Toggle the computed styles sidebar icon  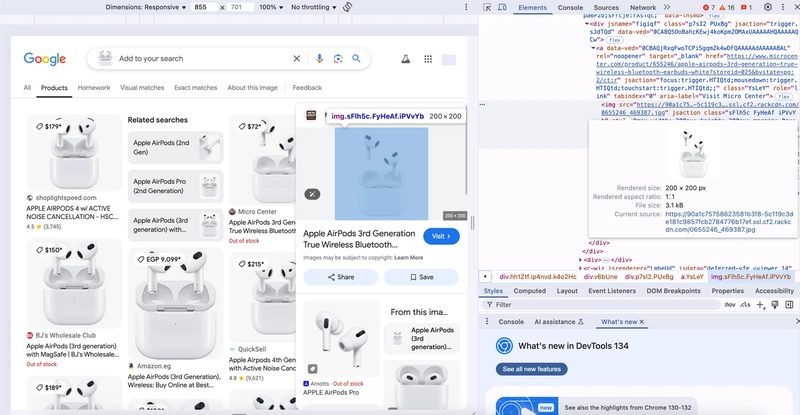[789, 305]
